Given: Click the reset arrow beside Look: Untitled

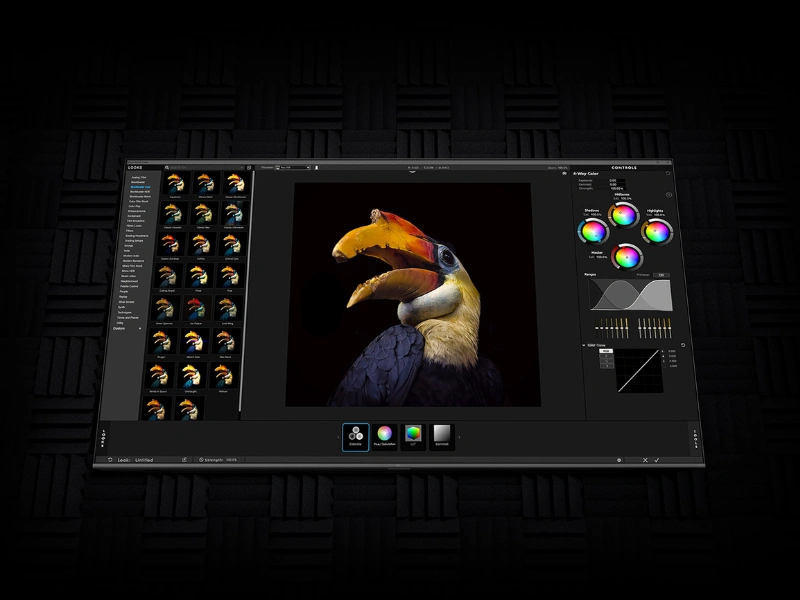Looking at the screenshot, I should tap(110, 460).
